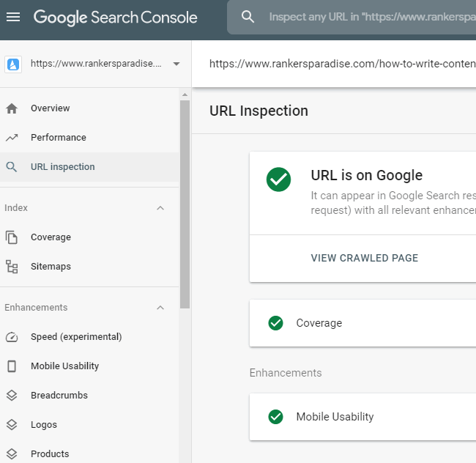476x463 pixels.
Task: Click the sidebar scrollbar up arrow
Action: 185,95
